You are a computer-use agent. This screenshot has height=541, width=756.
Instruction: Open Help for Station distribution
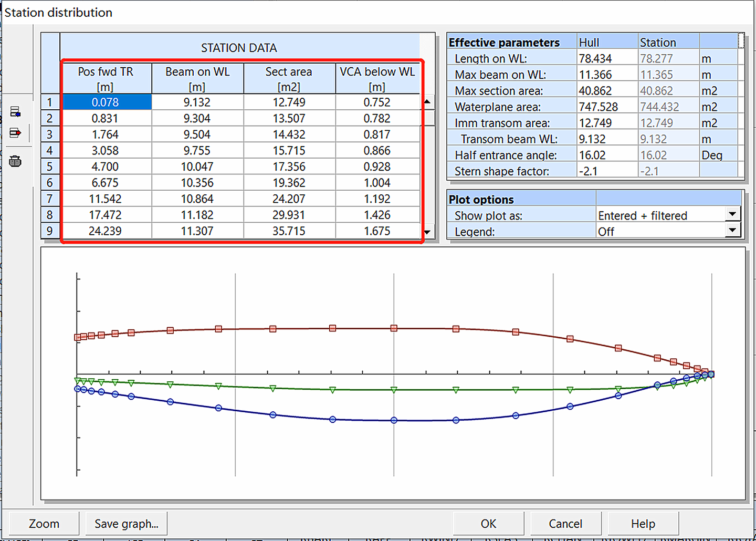[x=643, y=523]
